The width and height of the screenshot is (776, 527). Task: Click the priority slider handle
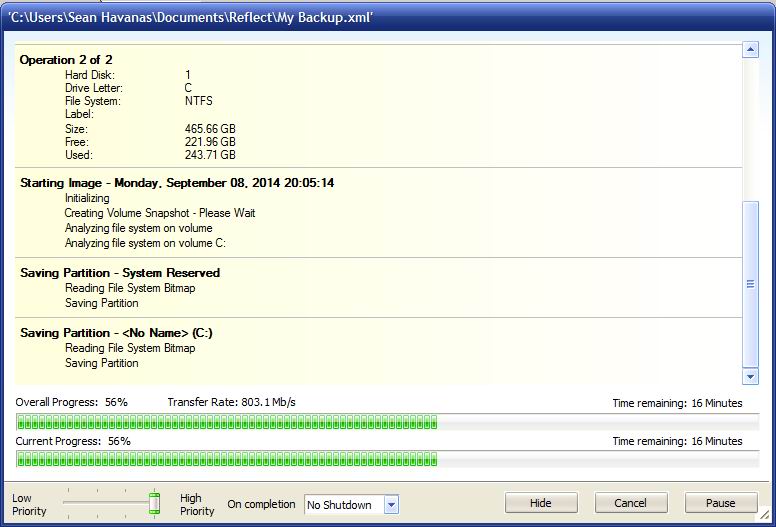point(154,502)
